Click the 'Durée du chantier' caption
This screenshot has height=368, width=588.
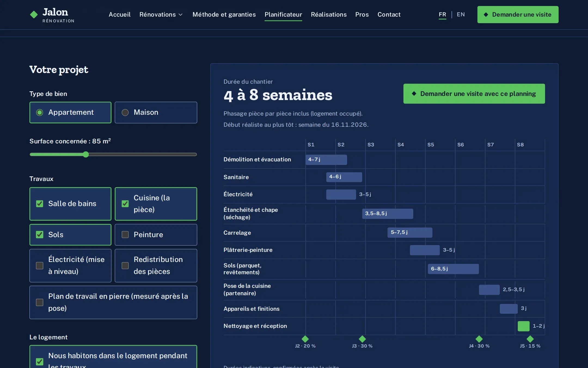248,82
